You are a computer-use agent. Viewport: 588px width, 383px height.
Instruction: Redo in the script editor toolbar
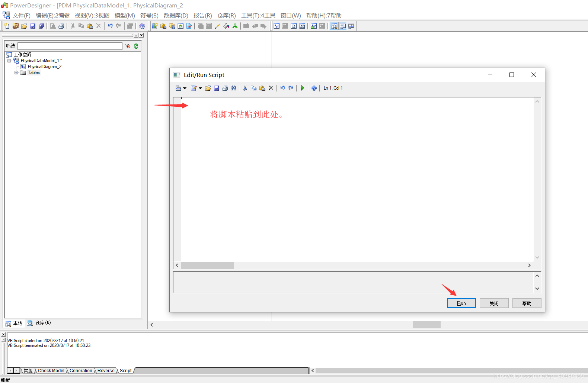tap(291, 88)
